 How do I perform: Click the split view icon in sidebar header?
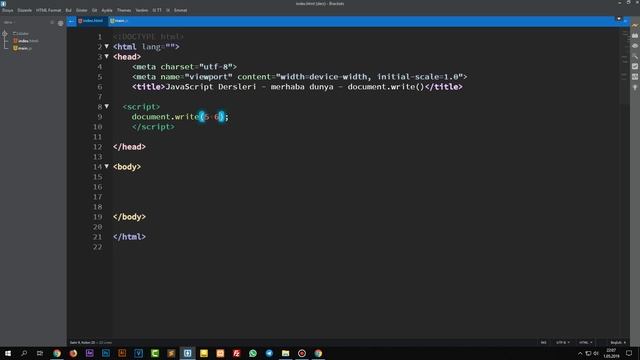[x=52, y=22]
